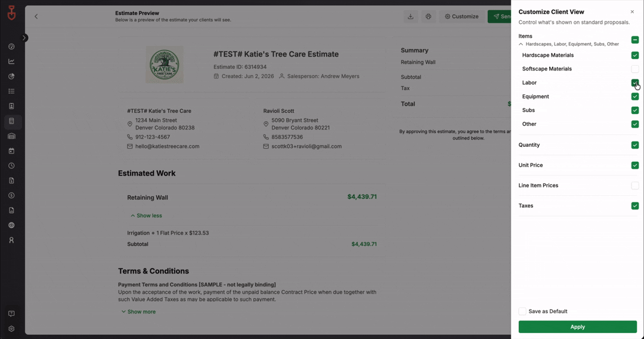Open the contacts badge sidebar icon

click(11, 106)
